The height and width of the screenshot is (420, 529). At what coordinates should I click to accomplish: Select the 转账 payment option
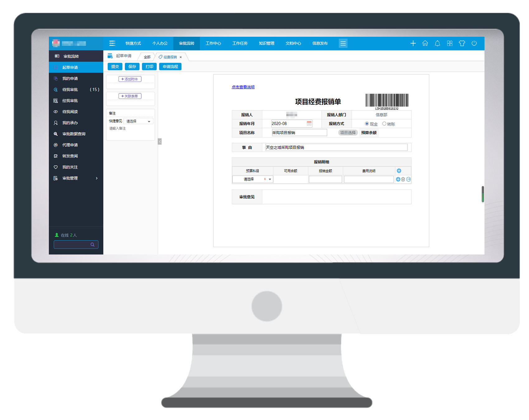384,124
